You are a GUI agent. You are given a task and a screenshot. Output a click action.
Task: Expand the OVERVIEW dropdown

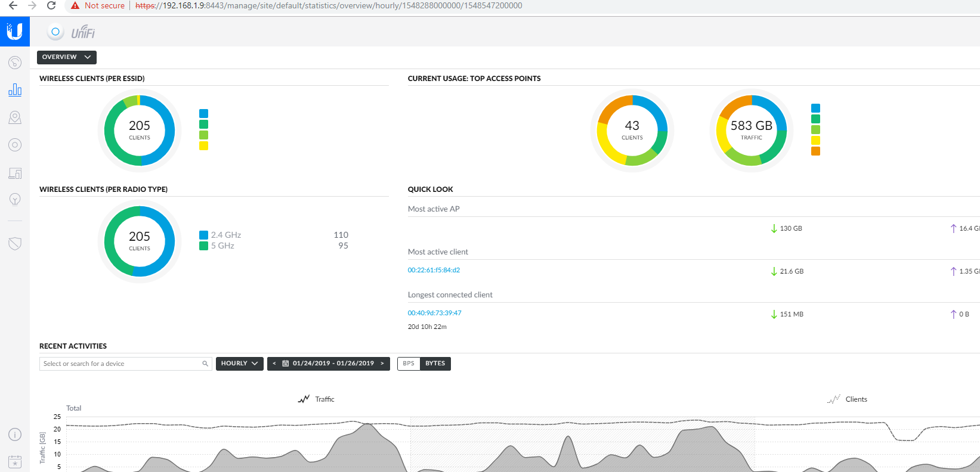[x=66, y=57]
